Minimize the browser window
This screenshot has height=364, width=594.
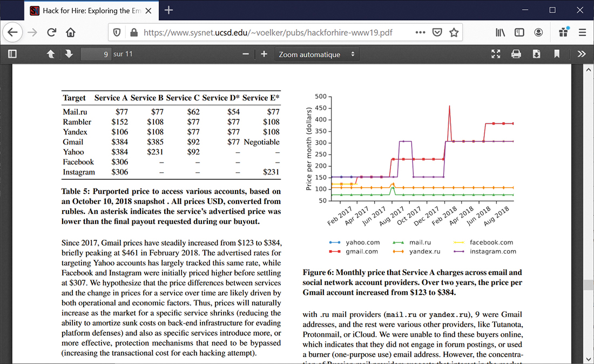coord(525,10)
